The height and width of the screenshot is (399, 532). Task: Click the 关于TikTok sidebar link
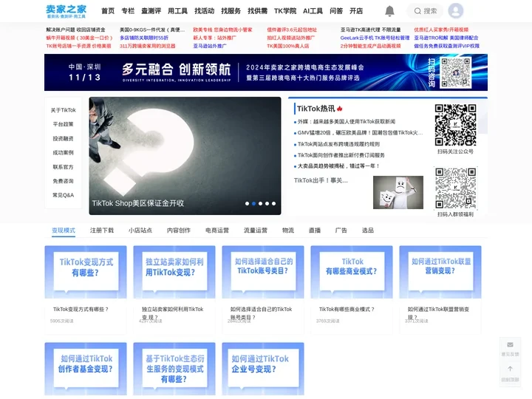click(63, 110)
